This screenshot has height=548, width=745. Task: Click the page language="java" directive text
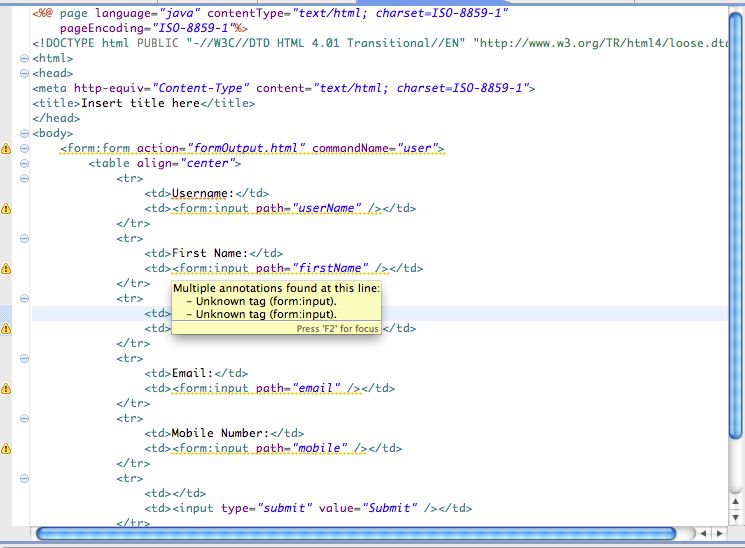pyautogui.click(x=130, y=13)
